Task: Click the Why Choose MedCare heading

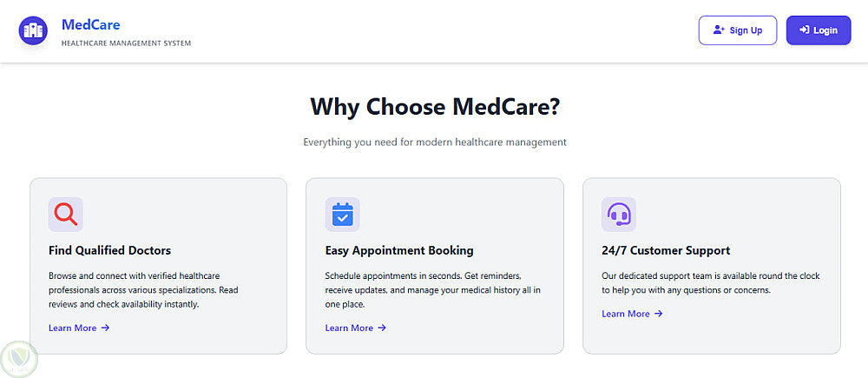Action: coord(435,107)
